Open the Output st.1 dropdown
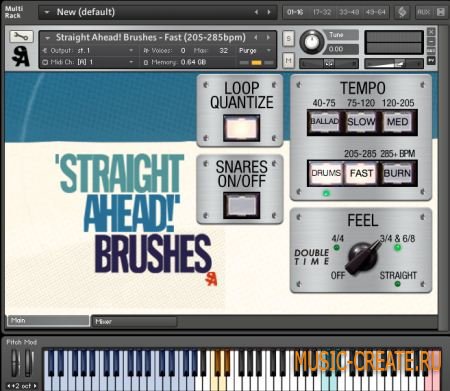Viewport: 450px width, 391px height. 88,51
